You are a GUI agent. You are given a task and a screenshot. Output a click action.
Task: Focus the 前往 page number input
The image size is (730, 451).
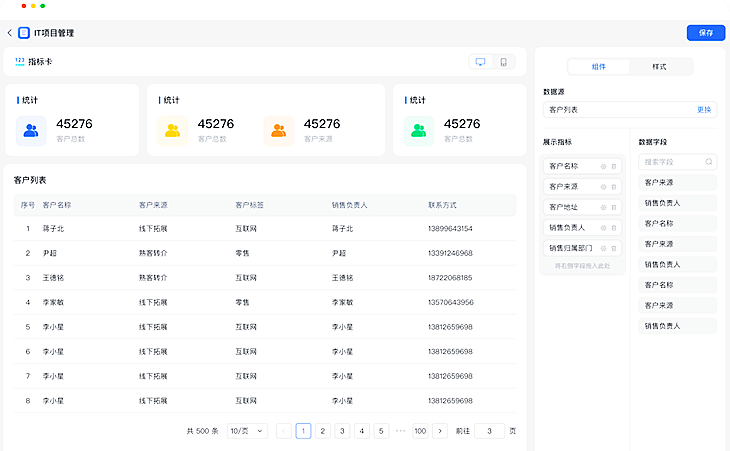(489, 431)
